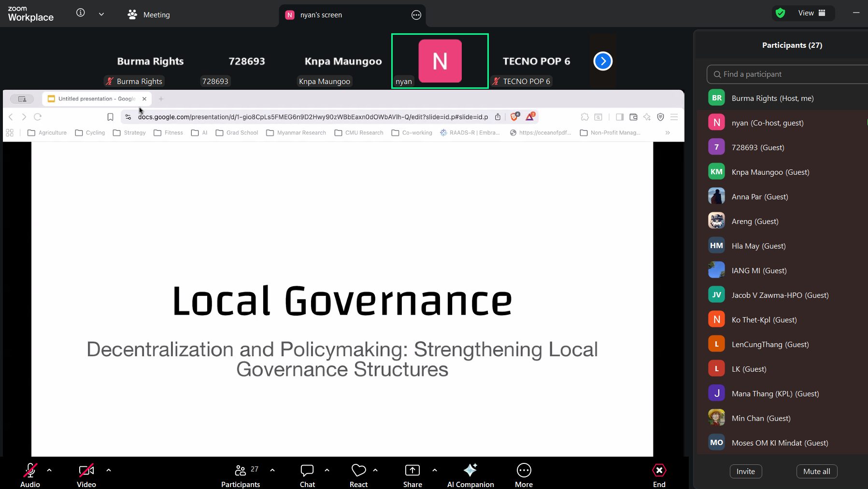
Task: Click nyan (Co-host, guest) in participants list
Action: (783, 123)
